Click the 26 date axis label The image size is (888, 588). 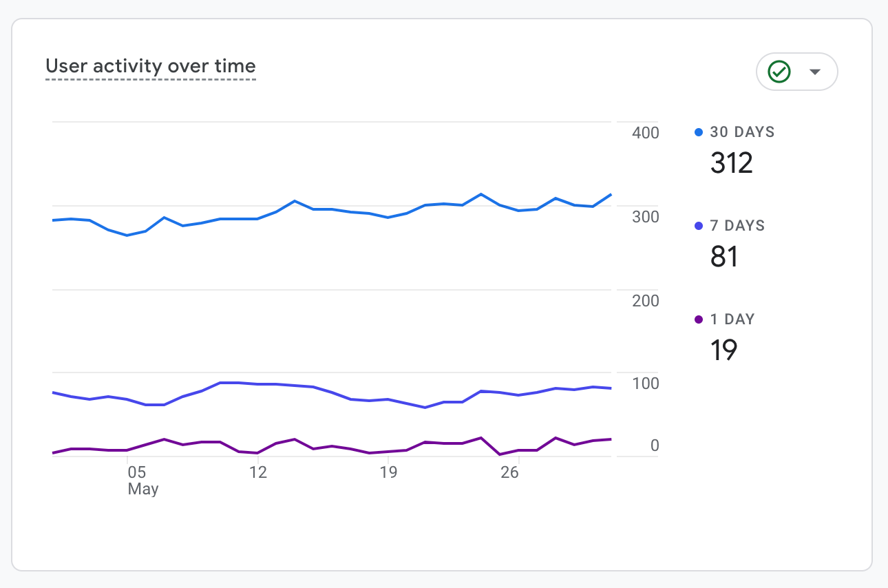509,473
